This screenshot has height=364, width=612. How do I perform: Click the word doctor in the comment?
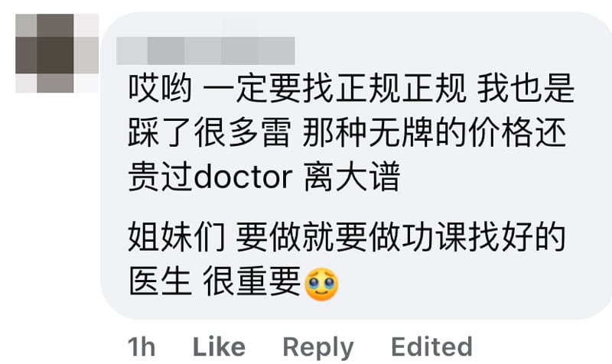[x=243, y=177]
